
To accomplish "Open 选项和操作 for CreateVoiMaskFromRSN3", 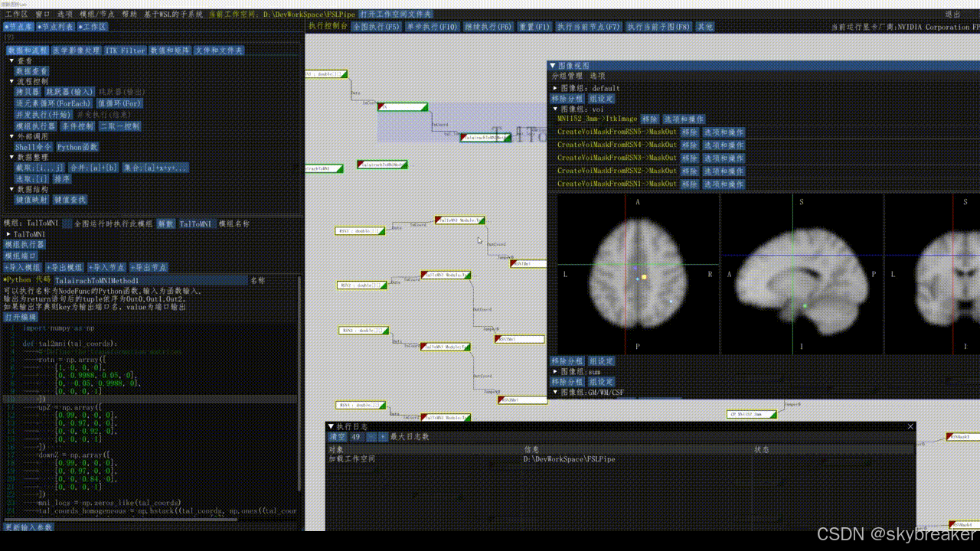I will 724,158.
